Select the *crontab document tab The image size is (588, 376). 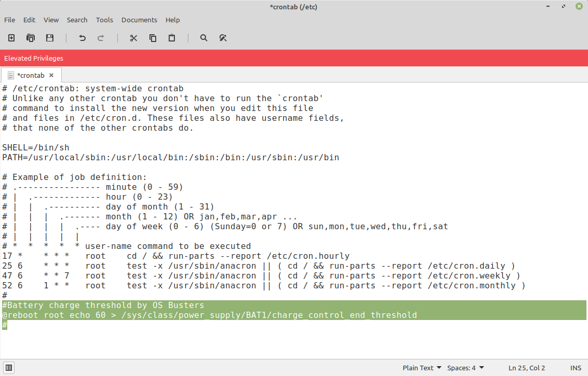[x=31, y=75]
